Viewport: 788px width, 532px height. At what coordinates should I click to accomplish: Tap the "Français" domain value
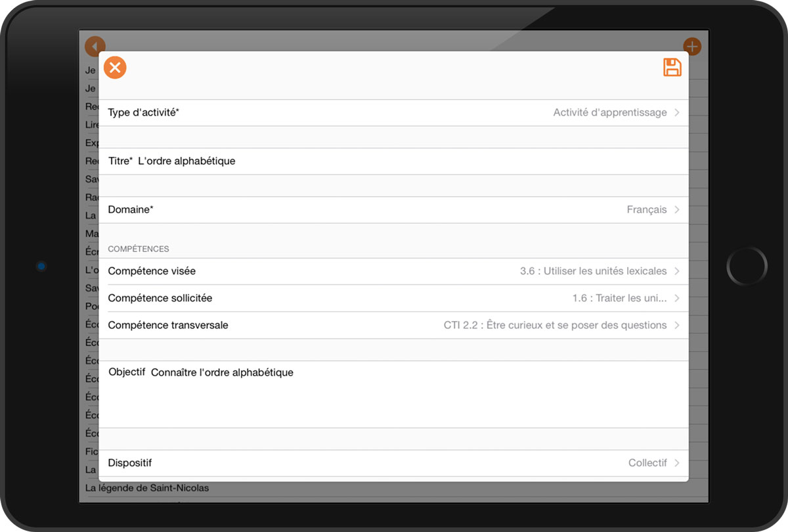tap(646, 210)
